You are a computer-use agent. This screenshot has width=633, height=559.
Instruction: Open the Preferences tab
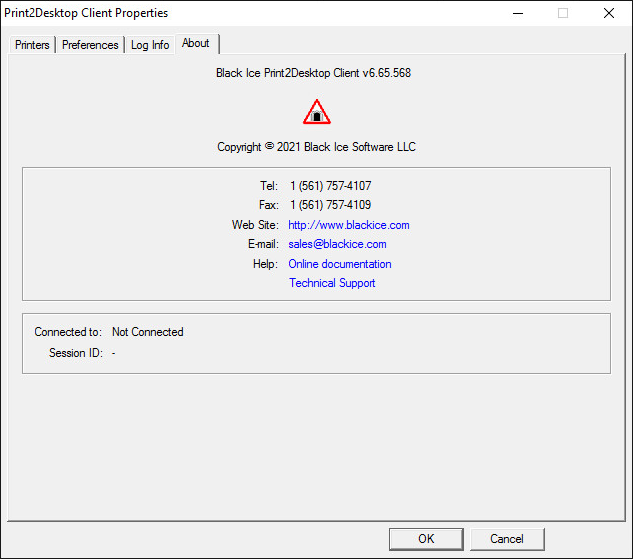coord(90,45)
